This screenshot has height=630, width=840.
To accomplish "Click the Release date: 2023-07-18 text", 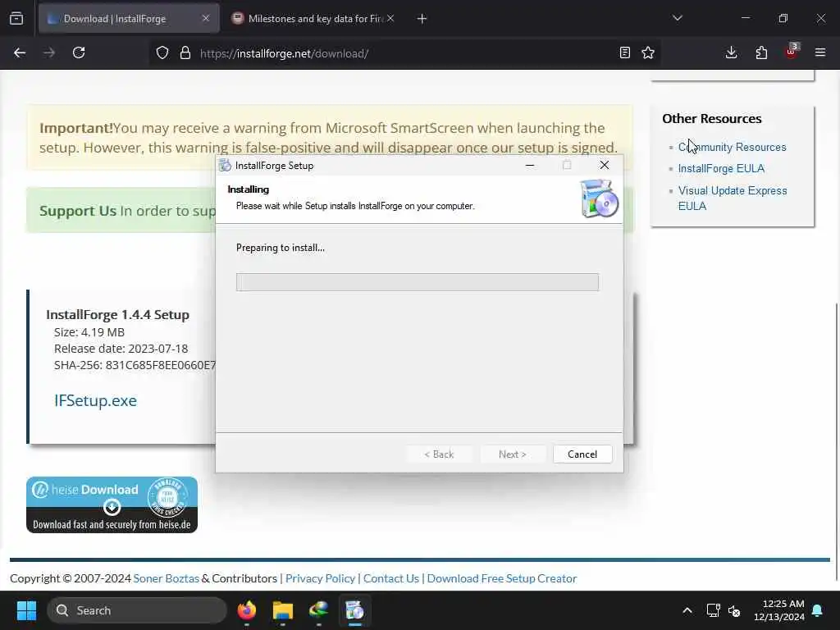I will (x=121, y=349).
